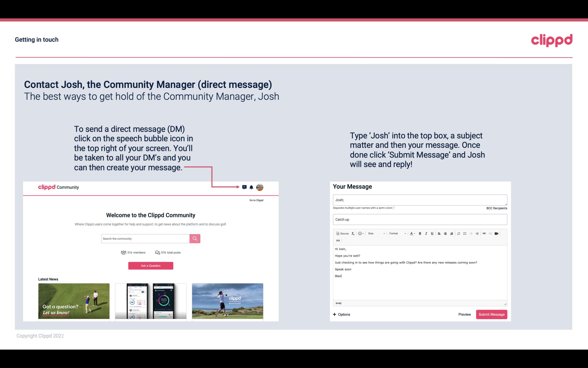Click the speech bubble DM icon
The image size is (588, 368).
coord(245,187)
